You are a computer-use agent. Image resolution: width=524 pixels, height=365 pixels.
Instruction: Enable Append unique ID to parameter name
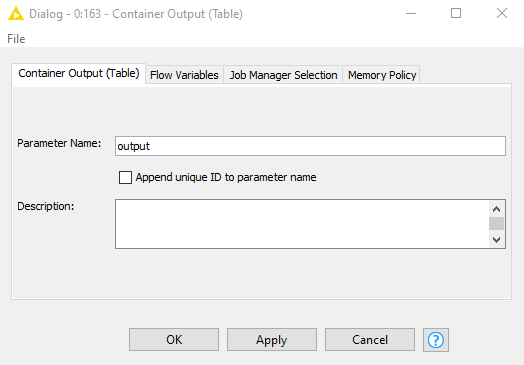tap(125, 177)
